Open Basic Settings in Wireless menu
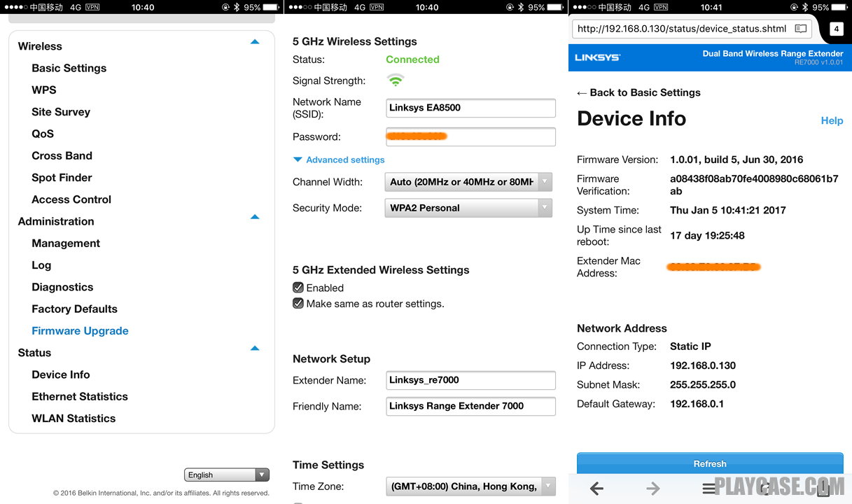The width and height of the screenshot is (852, 504). click(x=69, y=68)
